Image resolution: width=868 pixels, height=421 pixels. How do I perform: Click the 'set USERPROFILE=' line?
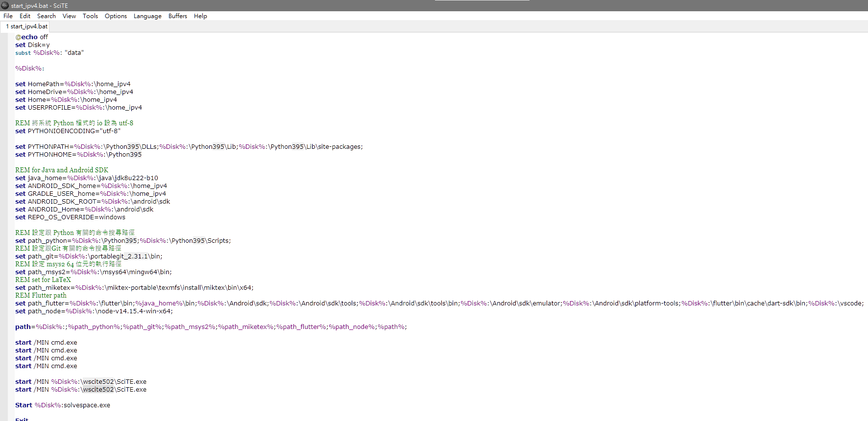[78, 108]
